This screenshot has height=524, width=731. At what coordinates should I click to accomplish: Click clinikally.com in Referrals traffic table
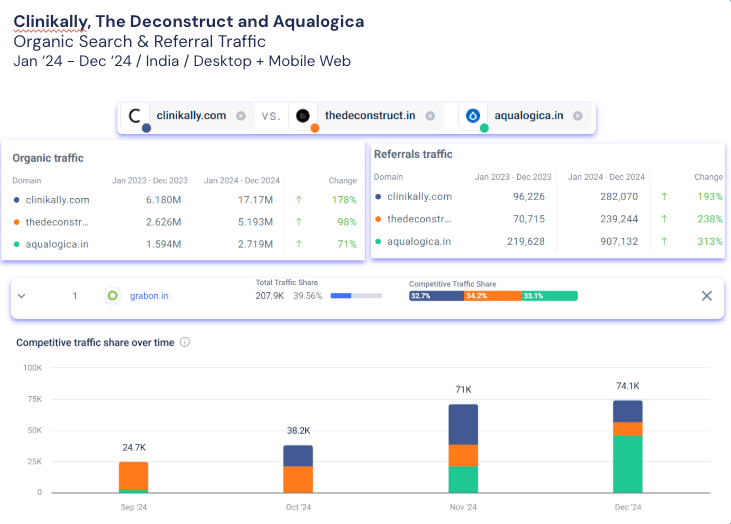420,197
